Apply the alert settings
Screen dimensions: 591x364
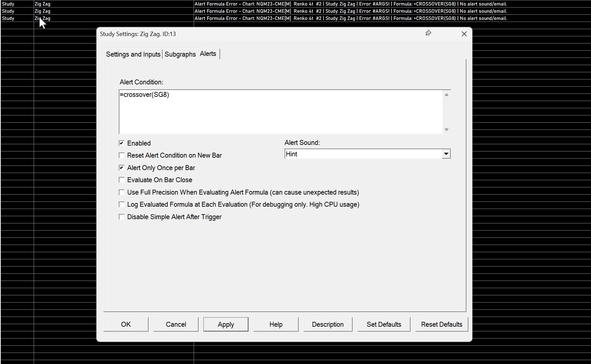(226, 324)
